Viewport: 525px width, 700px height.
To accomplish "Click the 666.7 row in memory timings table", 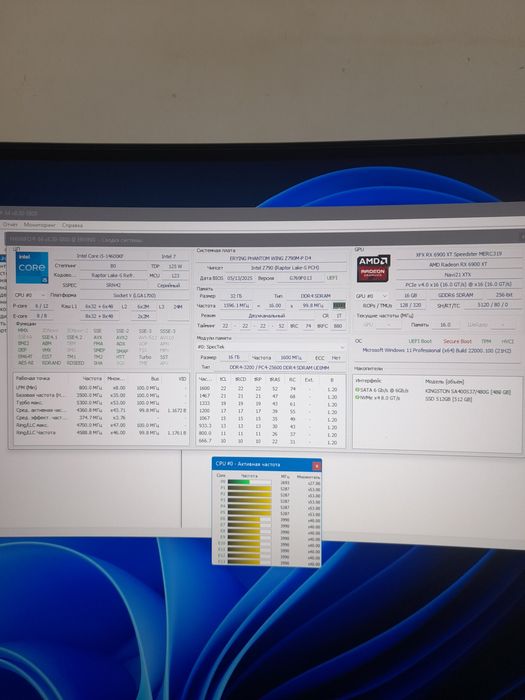I will coord(270,442).
